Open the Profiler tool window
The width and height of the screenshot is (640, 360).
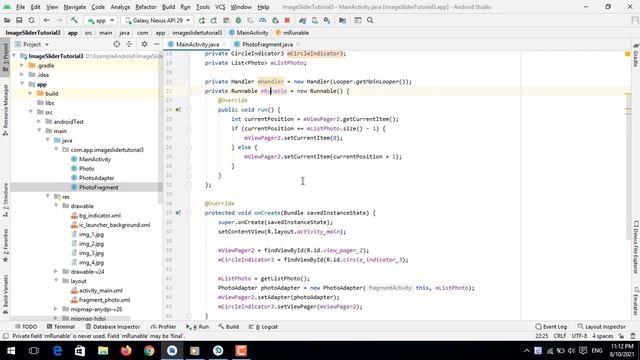163,327
